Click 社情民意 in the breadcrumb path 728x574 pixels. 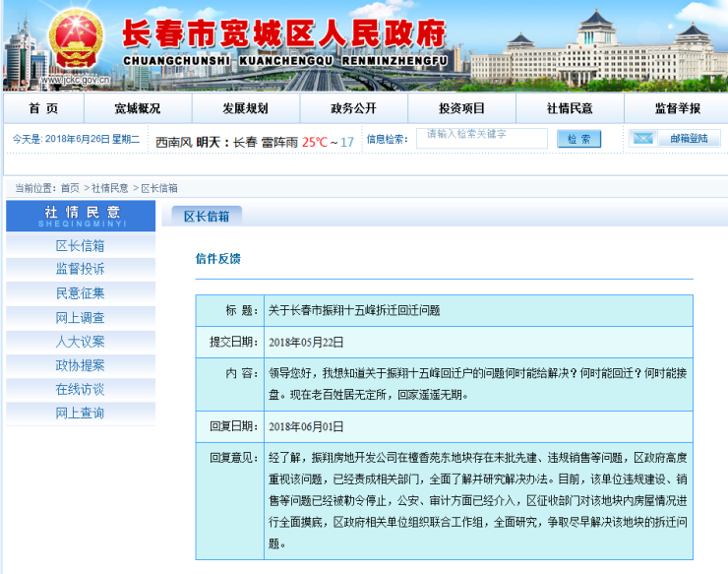[x=109, y=188]
